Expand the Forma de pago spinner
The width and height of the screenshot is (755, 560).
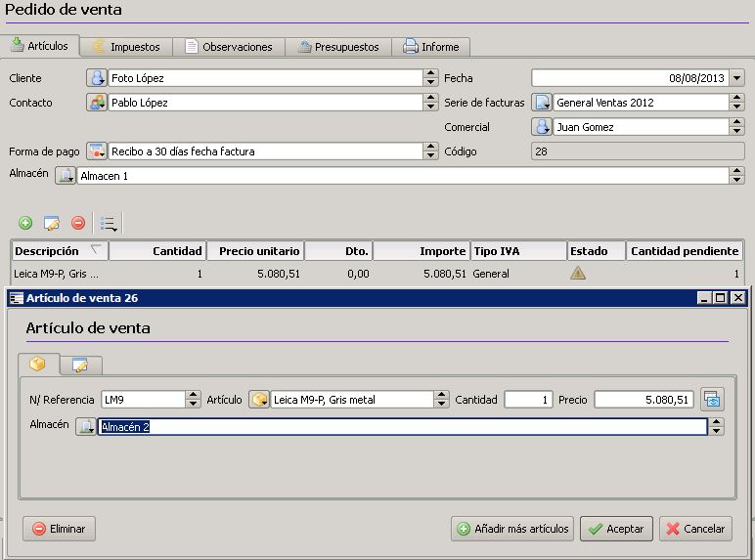(x=430, y=151)
